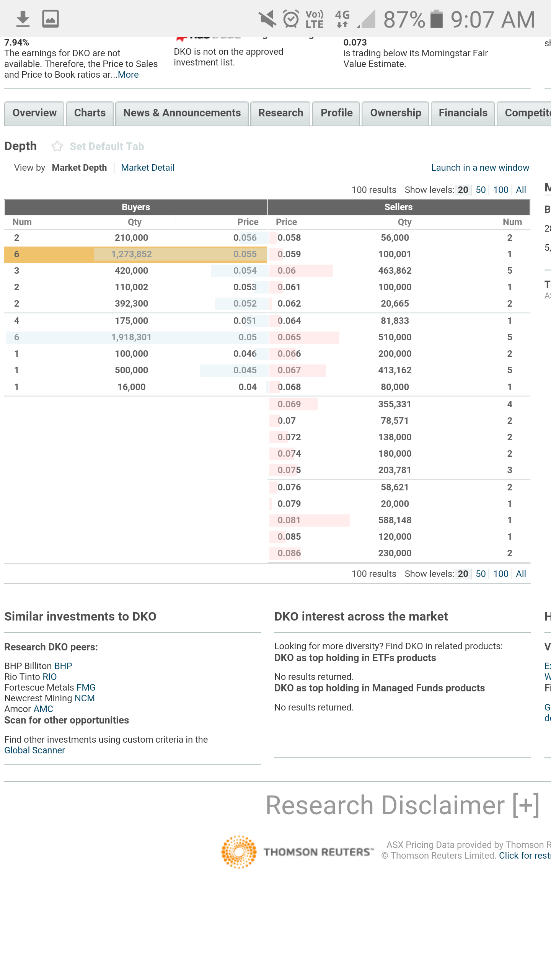Switch to the Financials tab

tap(463, 113)
